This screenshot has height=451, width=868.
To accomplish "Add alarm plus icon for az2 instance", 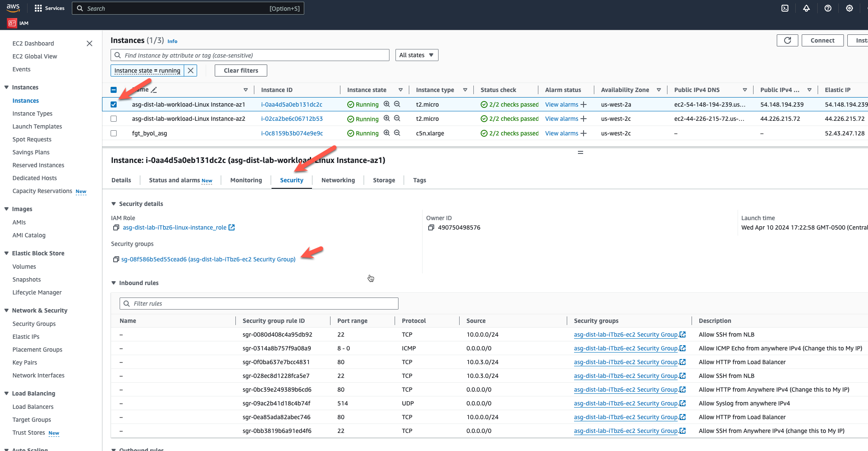I will click(584, 119).
